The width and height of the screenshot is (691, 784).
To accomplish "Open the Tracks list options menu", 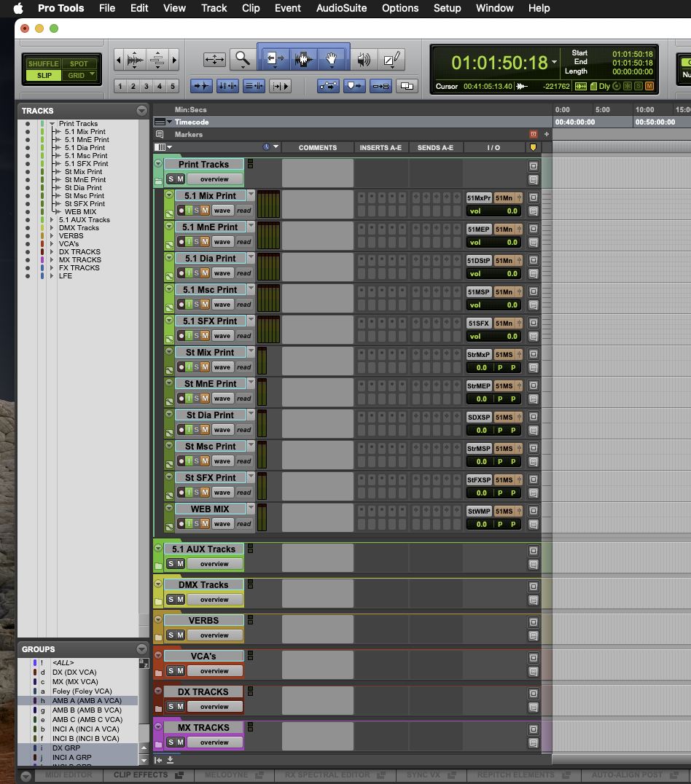I will (x=141, y=111).
